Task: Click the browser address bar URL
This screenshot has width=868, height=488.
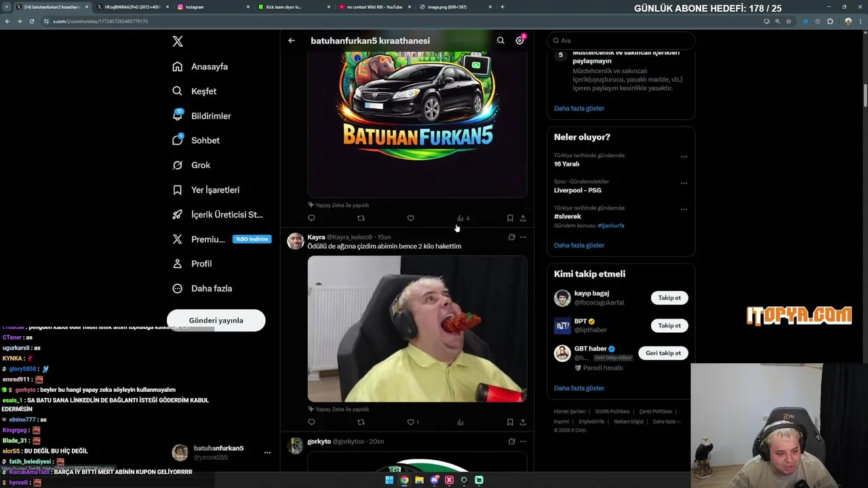Action: click(x=100, y=21)
